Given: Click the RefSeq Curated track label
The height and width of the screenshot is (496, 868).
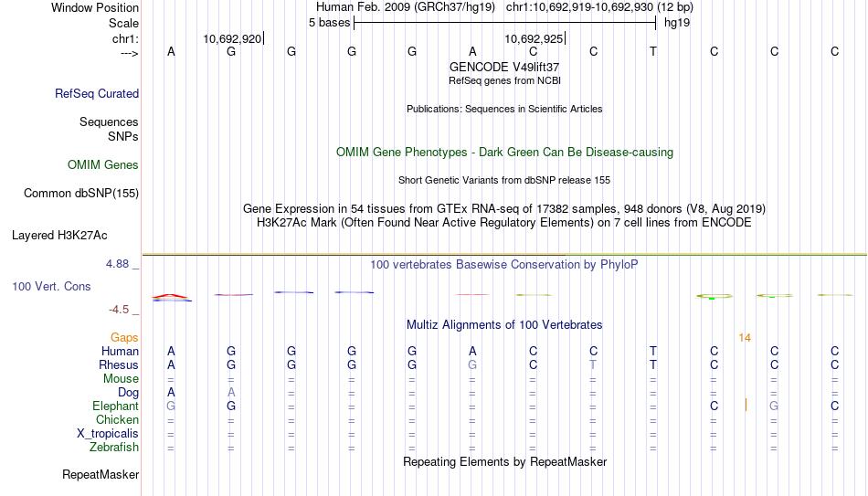Looking at the screenshot, I should click(97, 93).
